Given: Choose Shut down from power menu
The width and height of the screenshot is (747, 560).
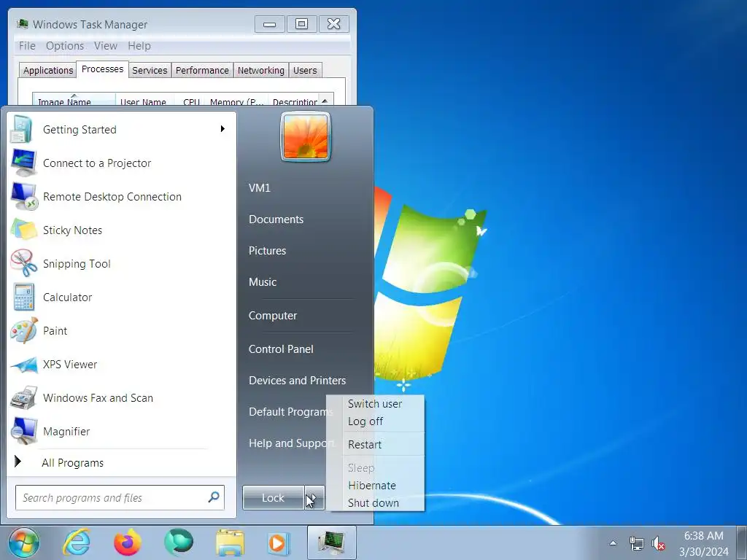Looking at the screenshot, I should [x=373, y=503].
